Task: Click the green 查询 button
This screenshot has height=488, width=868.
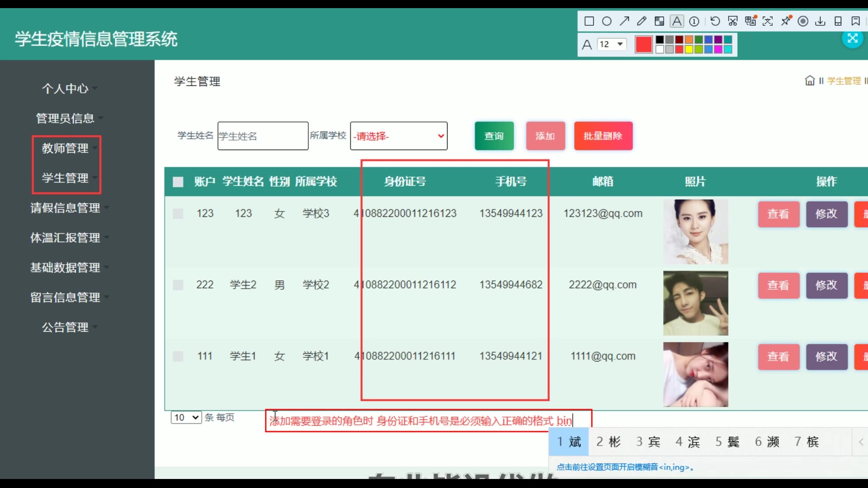Action: [x=494, y=136]
